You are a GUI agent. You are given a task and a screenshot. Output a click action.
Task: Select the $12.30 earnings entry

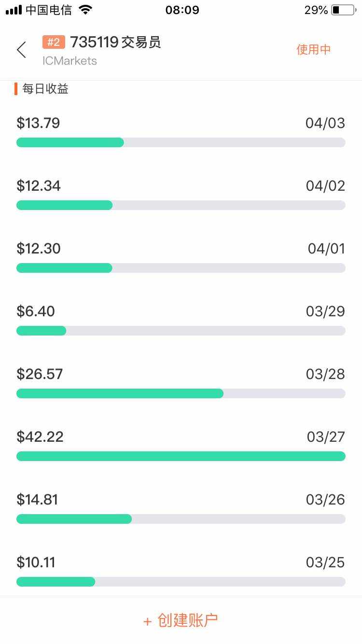click(39, 249)
